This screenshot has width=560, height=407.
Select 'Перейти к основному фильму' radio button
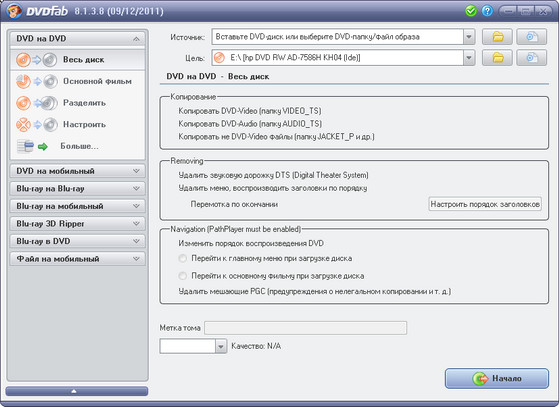click(x=182, y=276)
